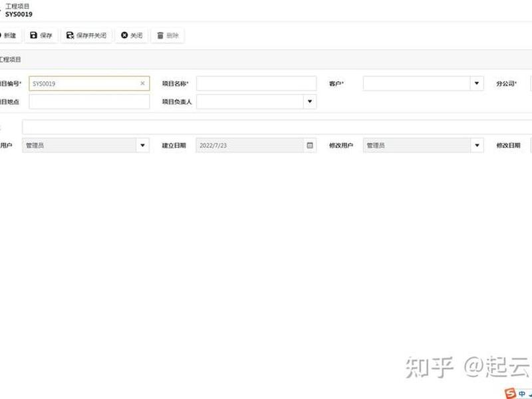Click the 项目负责人 combo field
This screenshot has height=399, width=532.
pyautogui.click(x=256, y=102)
